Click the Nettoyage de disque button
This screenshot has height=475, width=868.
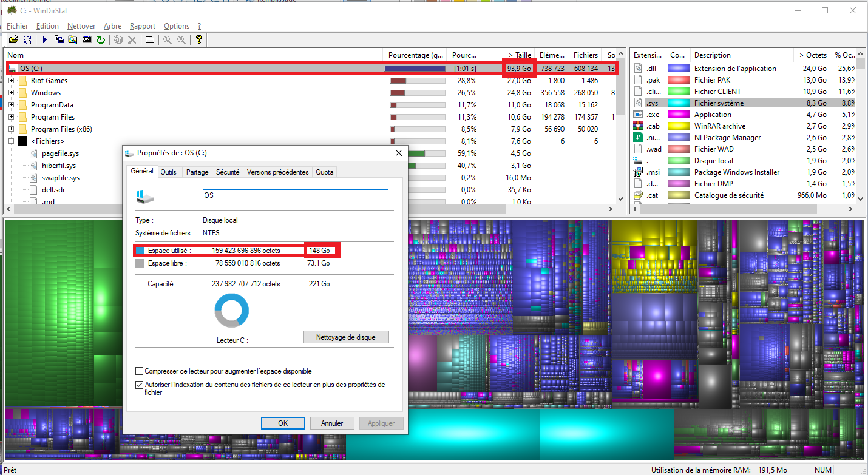(x=345, y=337)
